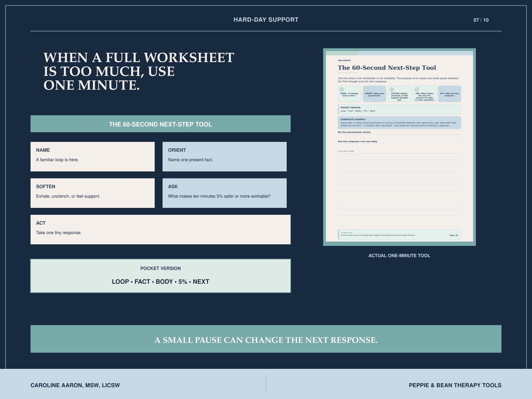This screenshot has height=399, width=532.
Task: Click worksheet step box 'ASK: What makes the next ten'
Action: [424, 94]
